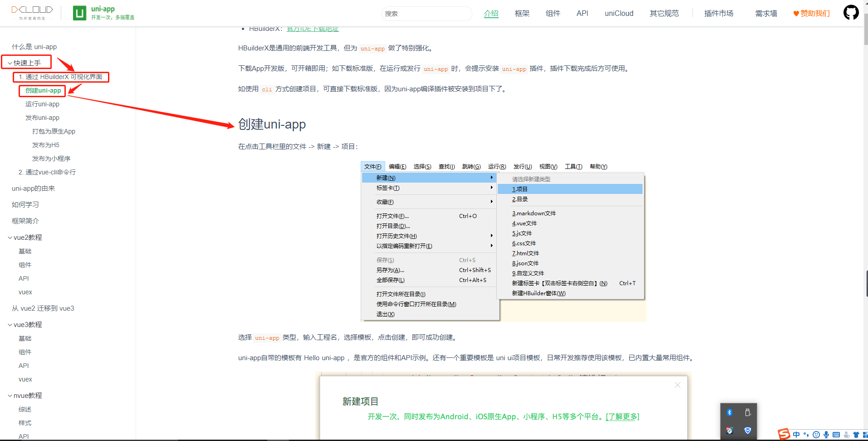
Task: Select 创建uni-app in sidebar
Action: [43, 90]
